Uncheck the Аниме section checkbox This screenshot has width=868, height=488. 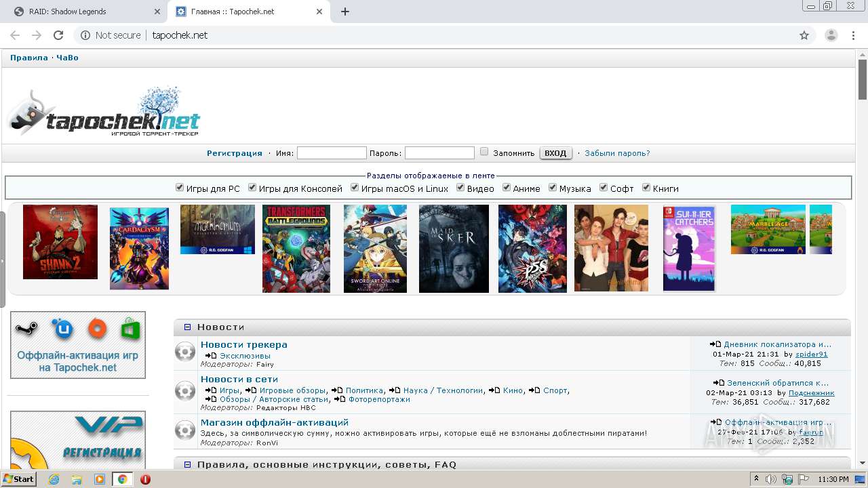[507, 188]
